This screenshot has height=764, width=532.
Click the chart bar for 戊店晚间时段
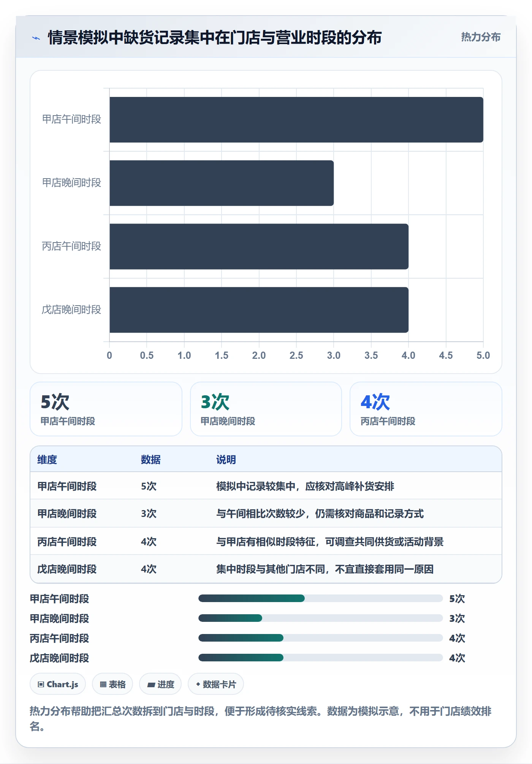tap(259, 310)
